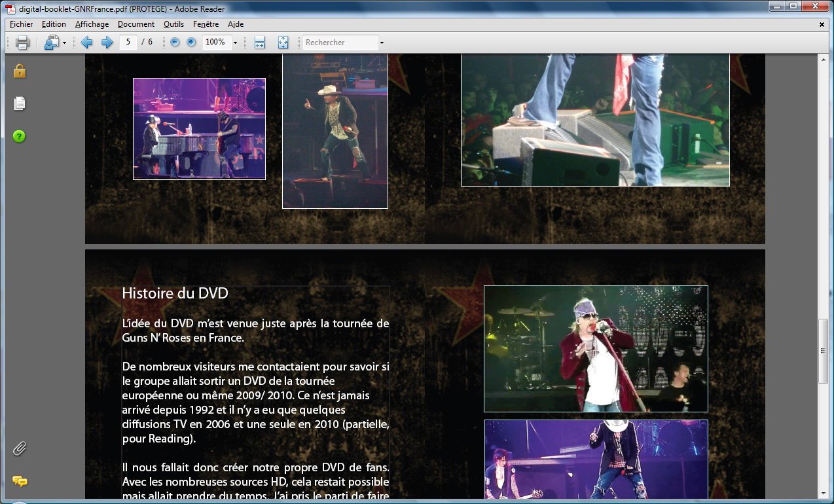Click the paragraph starting 'Il nous fallait donc'
The height and width of the screenshot is (504, 834).
pyautogui.click(x=255, y=481)
